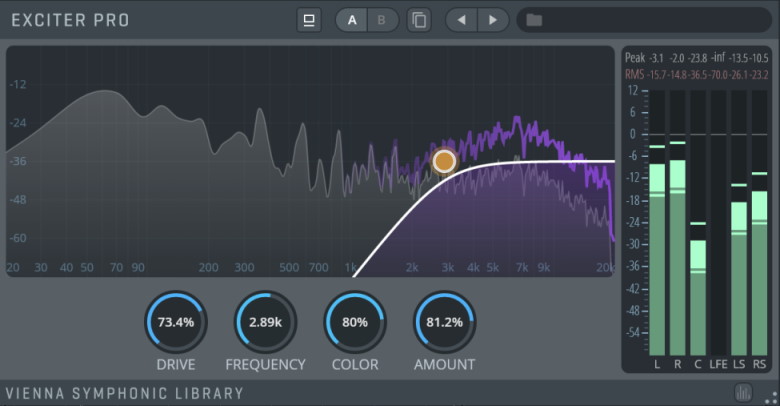Click the AMOUNT label
780x406 pixels.
[x=444, y=365]
